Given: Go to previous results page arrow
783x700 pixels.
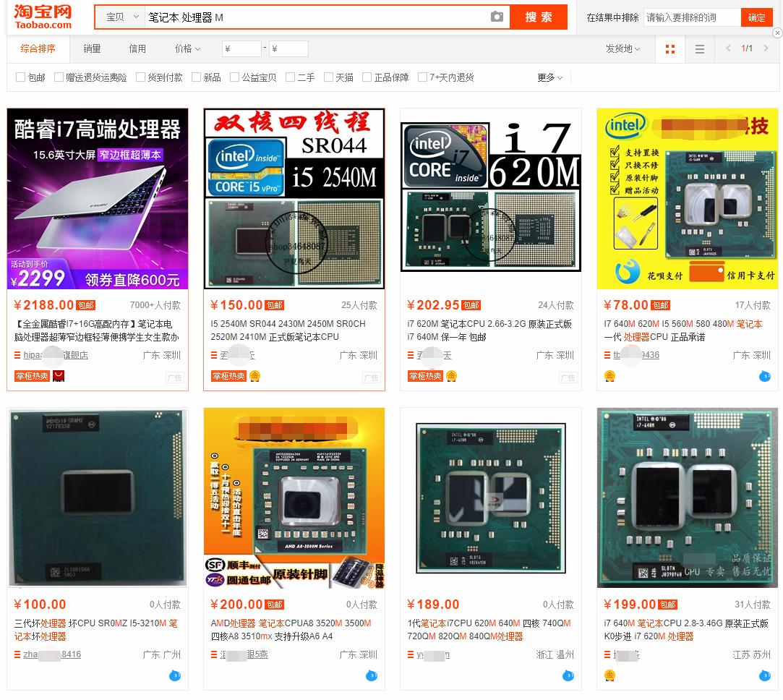Looking at the screenshot, I should (728, 48).
